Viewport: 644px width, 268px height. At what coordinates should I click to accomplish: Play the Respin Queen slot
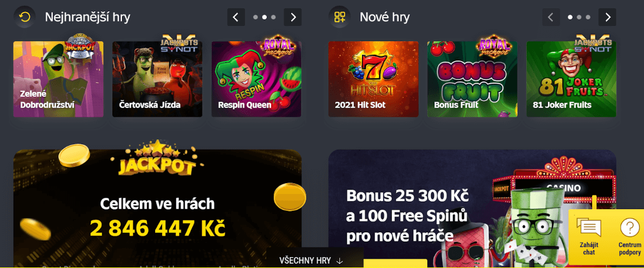pyautogui.click(x=256, y=79)
